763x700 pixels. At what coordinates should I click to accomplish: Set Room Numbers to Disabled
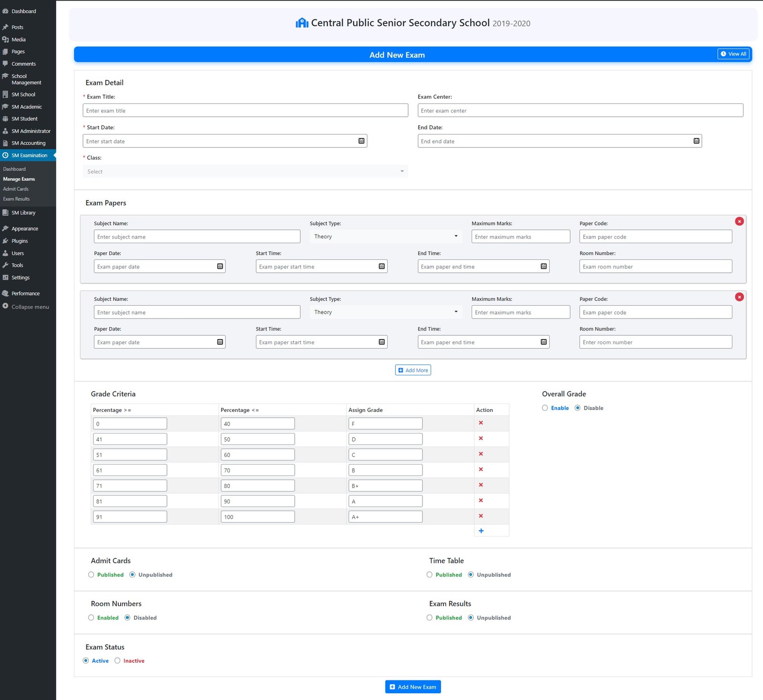click(127, 618)
